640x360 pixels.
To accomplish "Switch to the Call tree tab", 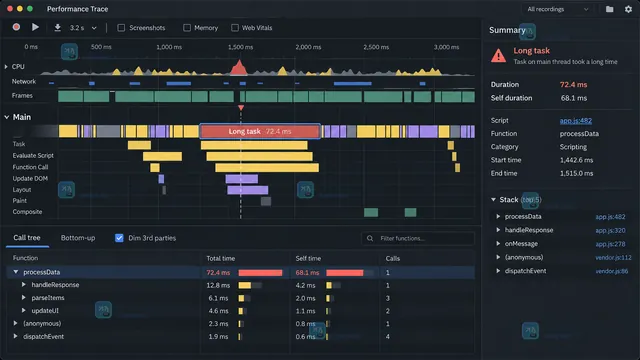I will (27, 238).
